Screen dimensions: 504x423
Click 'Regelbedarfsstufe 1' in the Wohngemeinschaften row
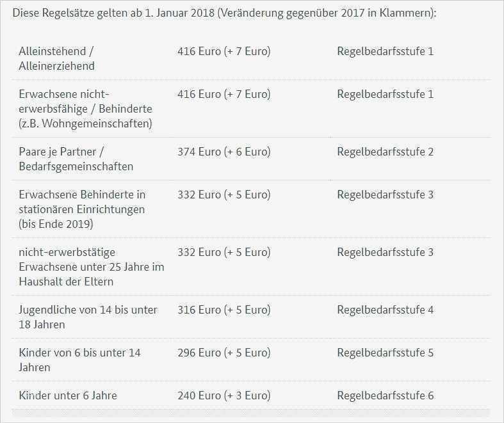[385, 94]
